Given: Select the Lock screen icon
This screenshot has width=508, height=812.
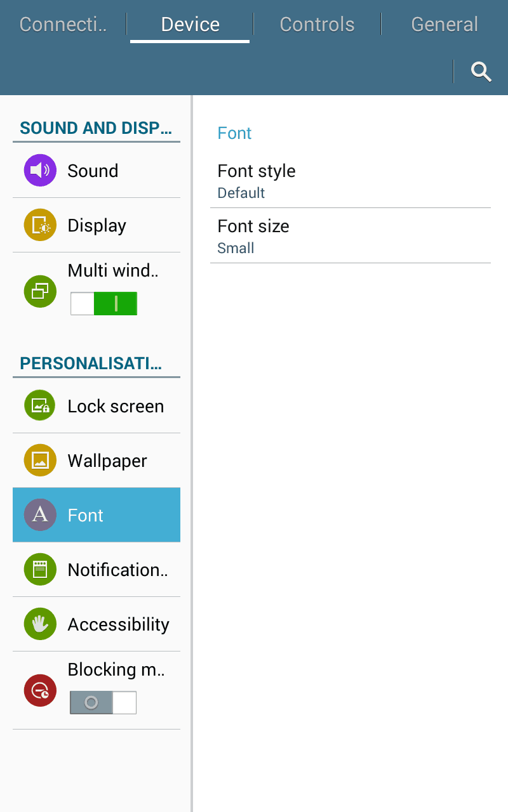Looking at the screenshot, I should 39,405.
